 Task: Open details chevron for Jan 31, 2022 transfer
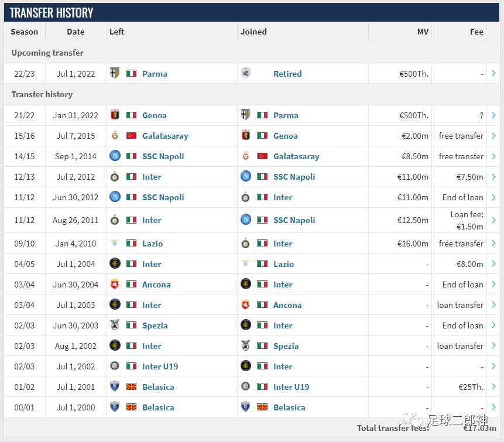click(x=493, y=115)
